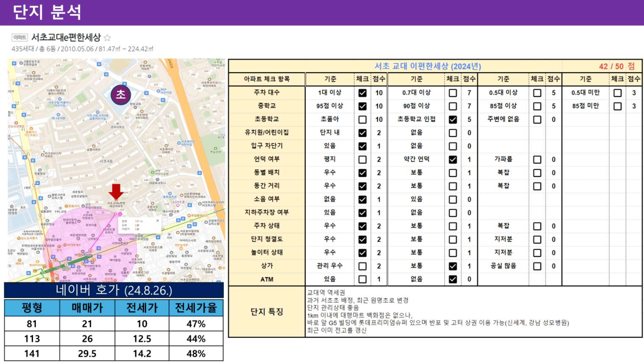Toggle 중학교 '95점 이상' checkbox
The width and height of the screenshot is (644, 362).
(362, 106)
